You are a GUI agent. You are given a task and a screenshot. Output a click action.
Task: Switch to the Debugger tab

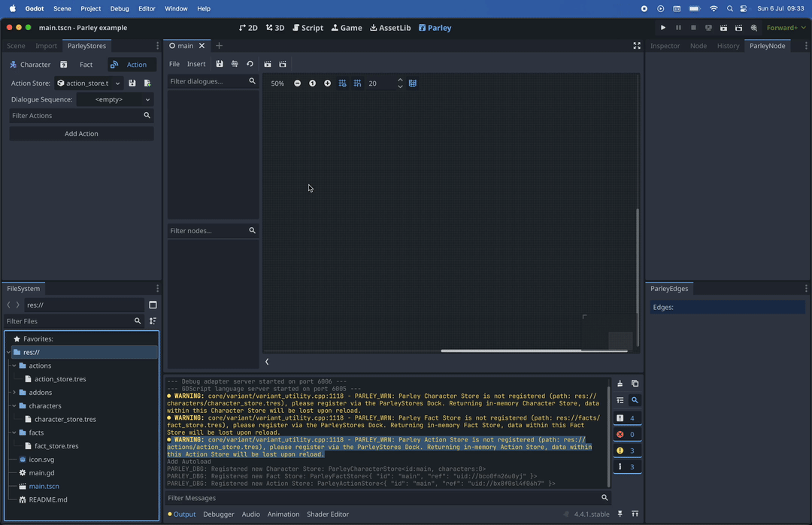click(x=218, y=514)
